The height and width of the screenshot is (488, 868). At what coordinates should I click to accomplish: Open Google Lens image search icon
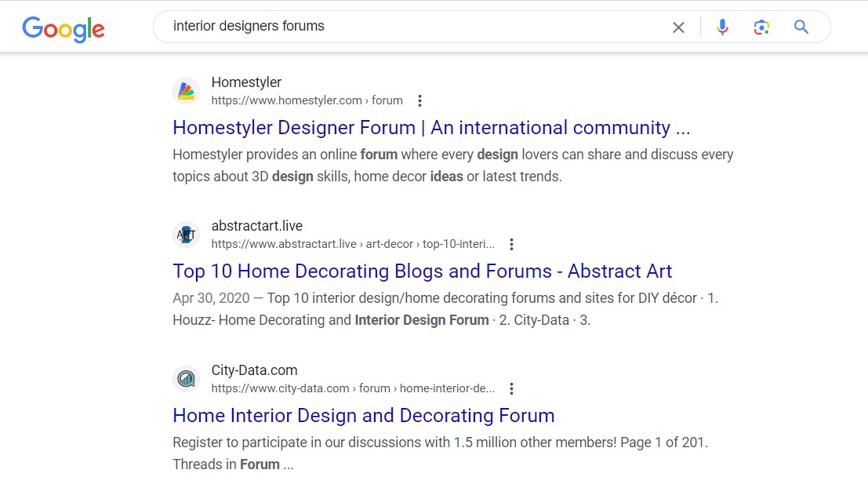tap(761, 27)
